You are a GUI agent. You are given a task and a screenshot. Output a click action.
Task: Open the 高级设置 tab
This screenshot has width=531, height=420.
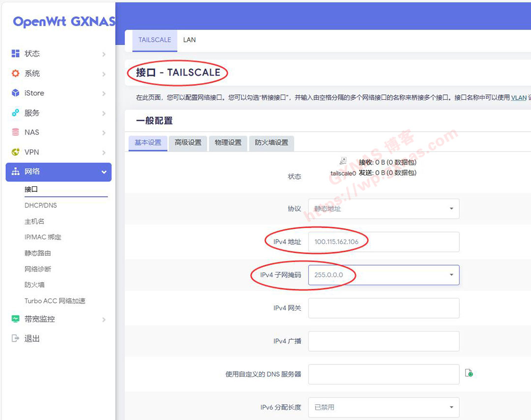[188, 143]
